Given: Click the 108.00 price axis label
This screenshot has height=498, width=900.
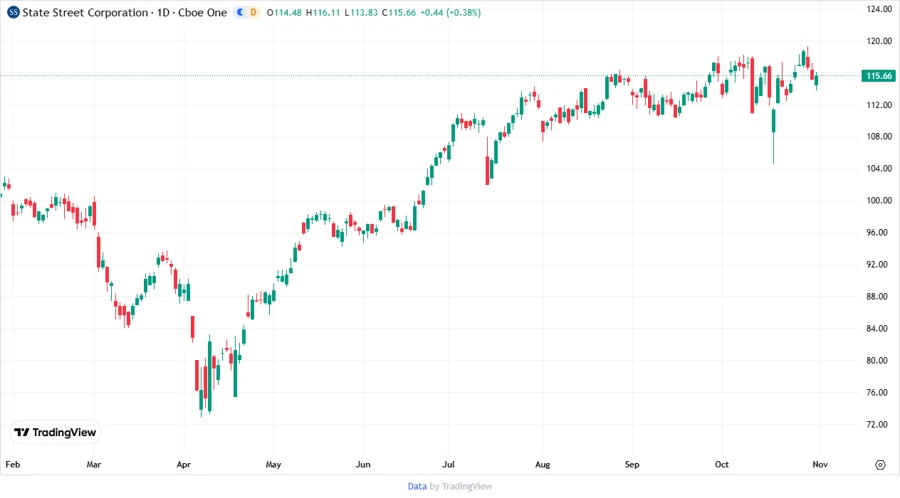Looking at the screenshot, I should tap(879, 137).
